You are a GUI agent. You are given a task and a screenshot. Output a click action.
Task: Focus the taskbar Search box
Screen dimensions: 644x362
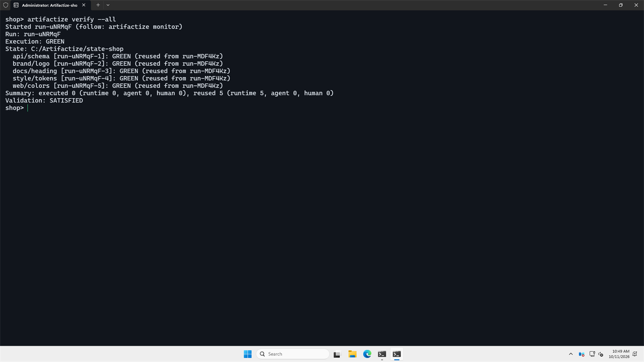(x=293, y=354)
